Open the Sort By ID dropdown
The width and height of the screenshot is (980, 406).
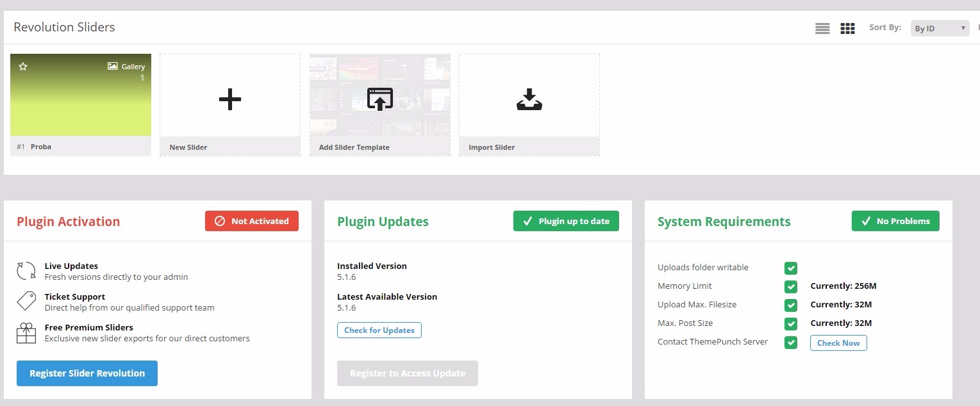point(940,28)
